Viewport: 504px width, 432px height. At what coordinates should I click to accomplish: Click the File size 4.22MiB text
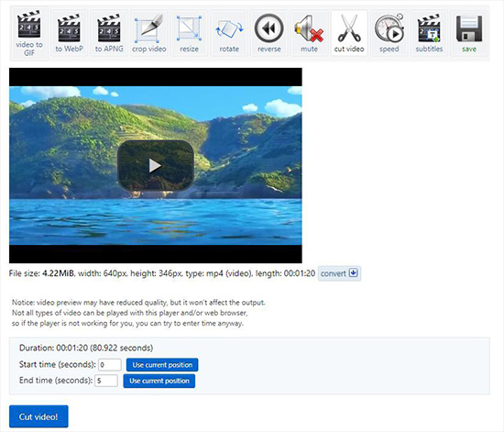pyautogui.click(x=42, y=273)
